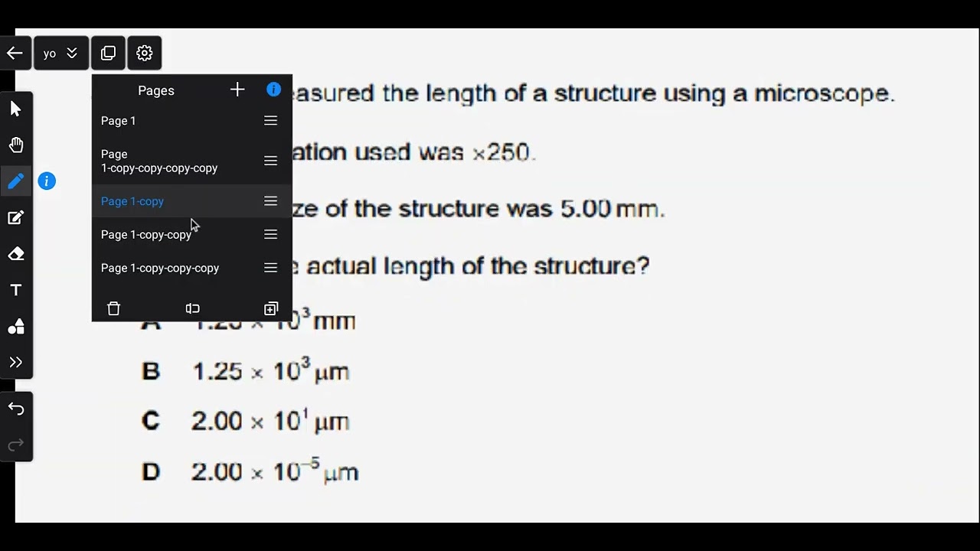
Task: Select the pen drawing tool
Action: (x=16, y=181)
